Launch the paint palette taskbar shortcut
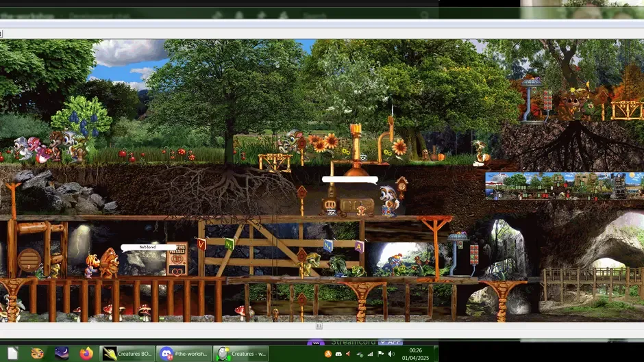The image size is (644, 362). [x=37, y=353]
